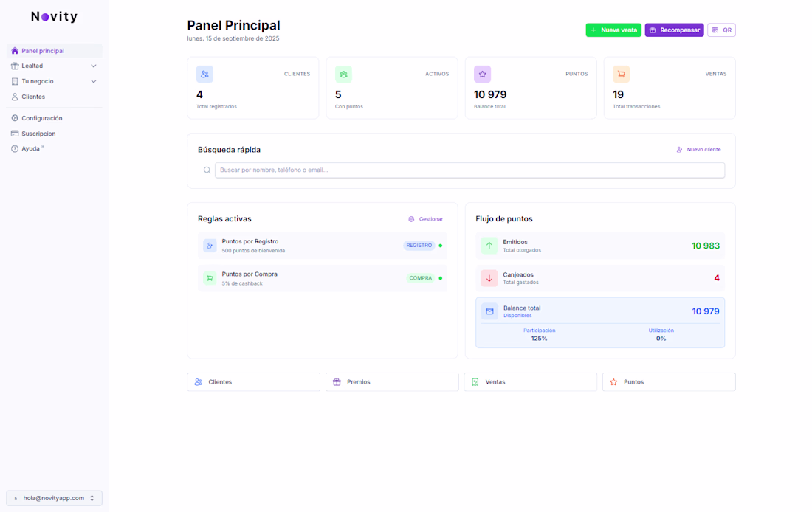The height and width of the screenshot is (512, 812).
Task: Open Suscripcion from the sidebar
Action: coord(55,134)
